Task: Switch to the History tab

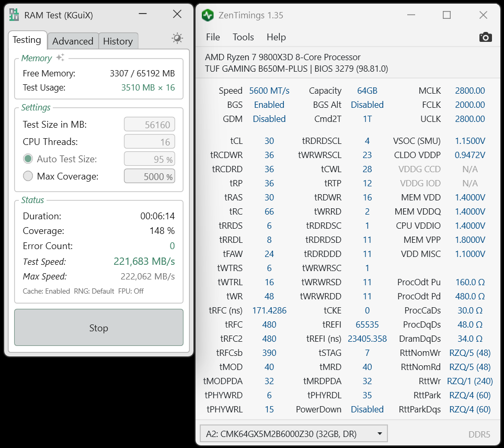Action: (118, 41)
